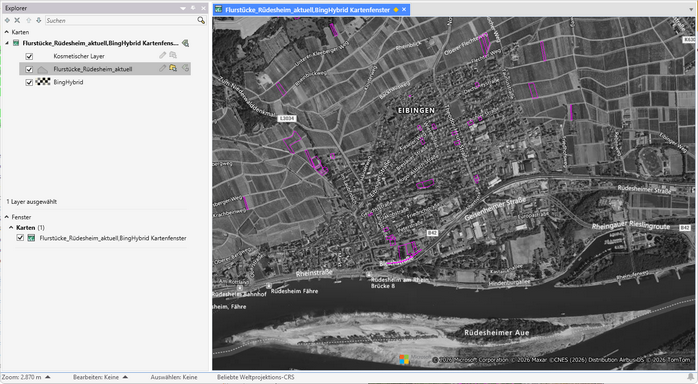Toggle checkbox of Kartenfenster in Fenster list
698x384 pixels.
(x=20, y=238)
